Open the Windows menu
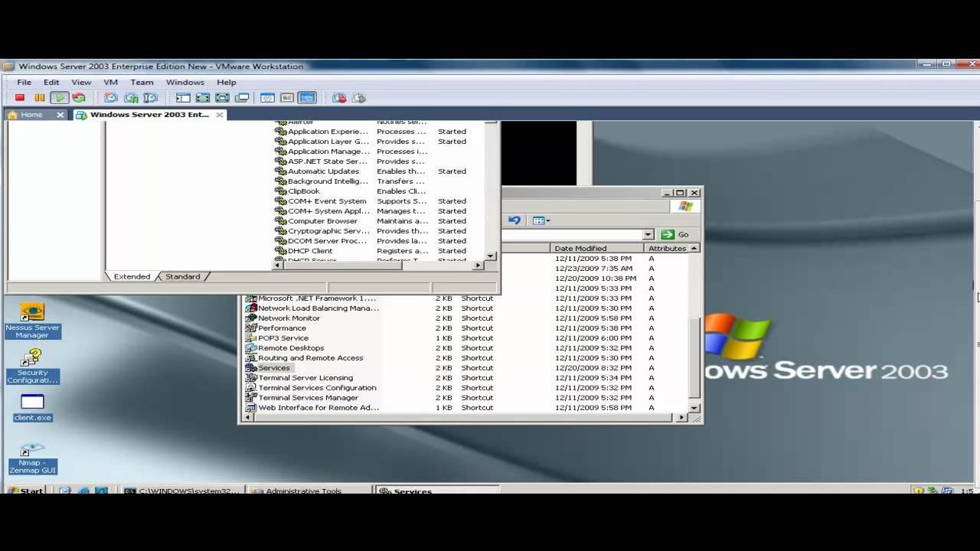Screen dimensions: 980x551 point(185,82)
